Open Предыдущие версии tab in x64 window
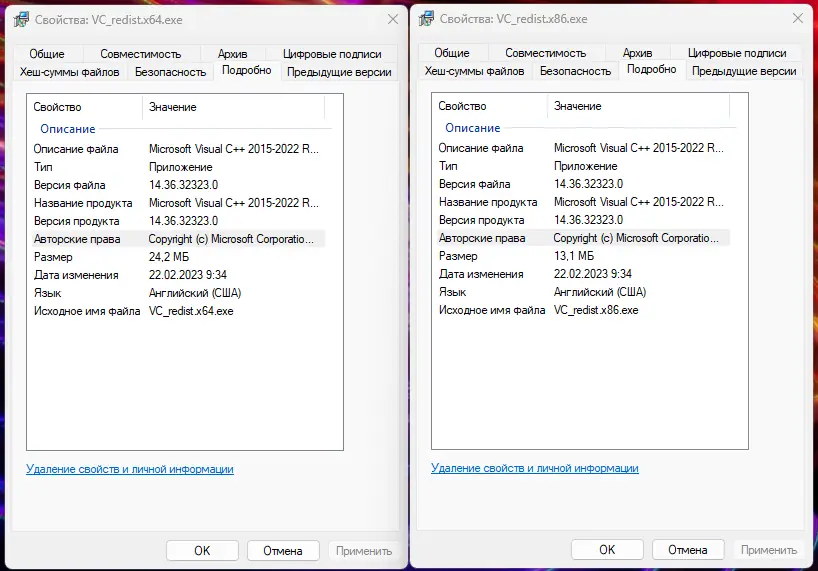This screenshot has width=818, height=571. coord(339,72)
